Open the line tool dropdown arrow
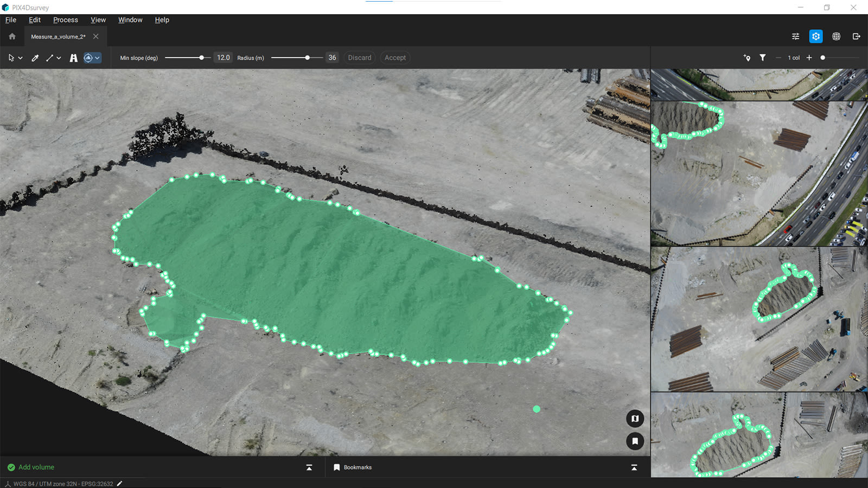 coord(60,57)
